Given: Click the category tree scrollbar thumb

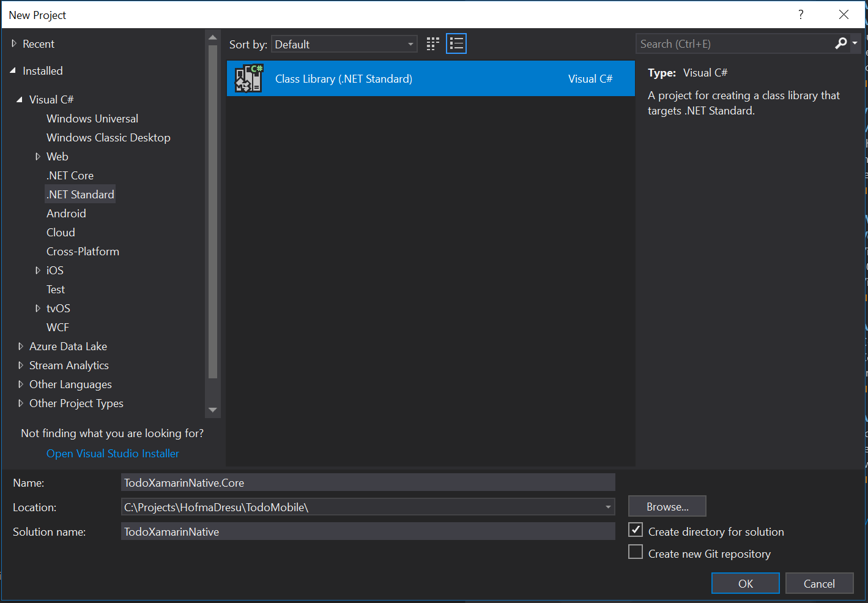Looking at the screenshot, I should [x=213, y=212].
